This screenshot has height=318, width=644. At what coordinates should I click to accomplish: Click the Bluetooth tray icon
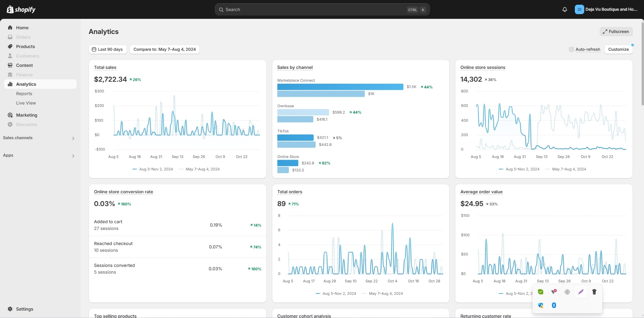pyautogui.click(x=554, y=305)
